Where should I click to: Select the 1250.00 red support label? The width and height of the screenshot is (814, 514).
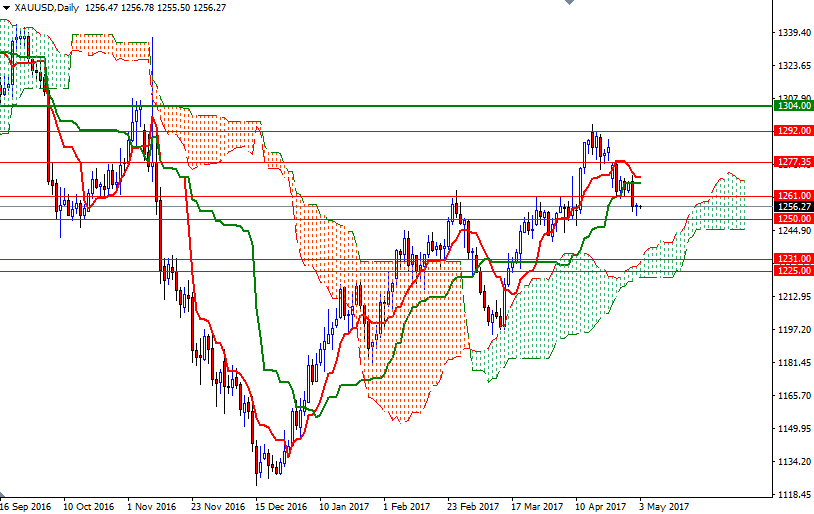tap(794, 219)
